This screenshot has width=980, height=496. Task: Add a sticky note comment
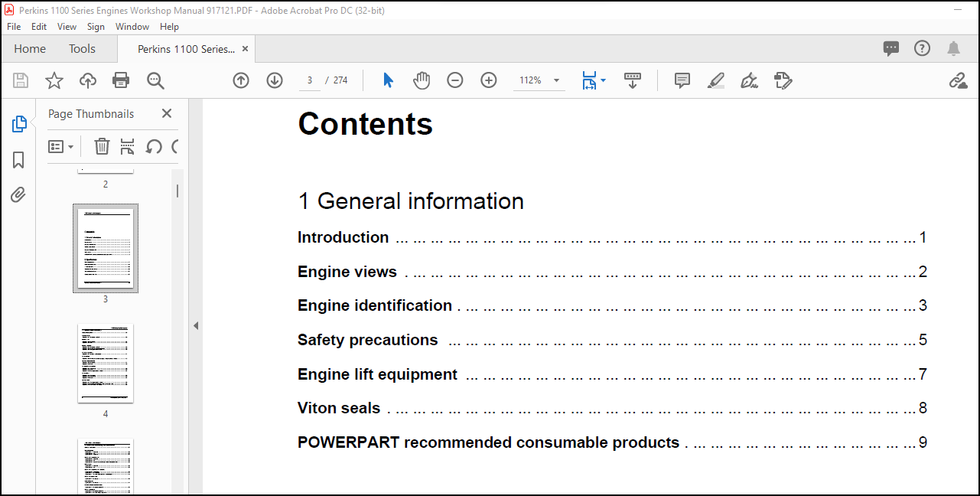point(682,80)
